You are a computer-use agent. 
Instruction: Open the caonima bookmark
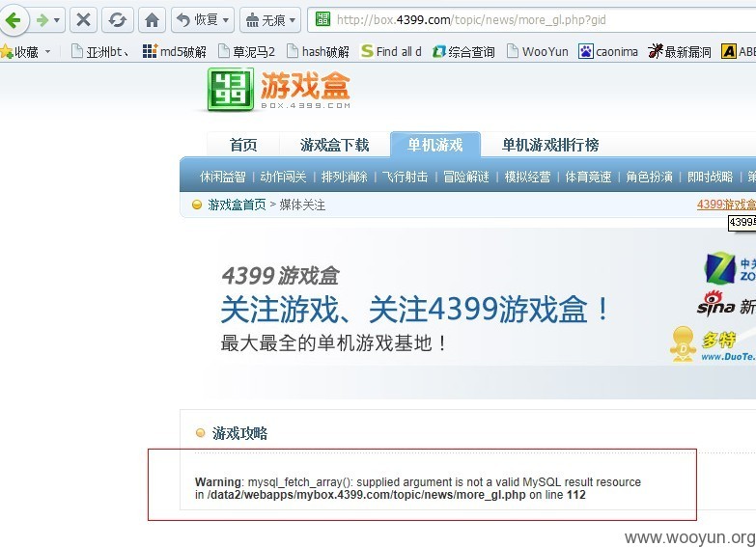pos(608,51)
